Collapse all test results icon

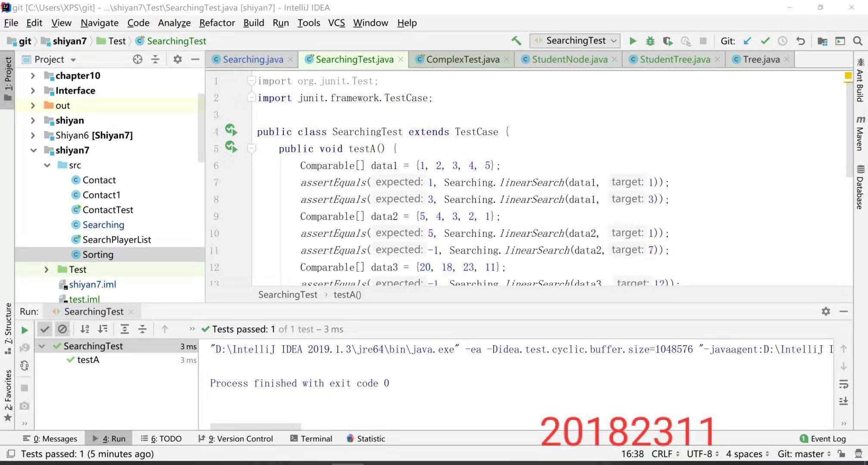(x=142, y=329)
